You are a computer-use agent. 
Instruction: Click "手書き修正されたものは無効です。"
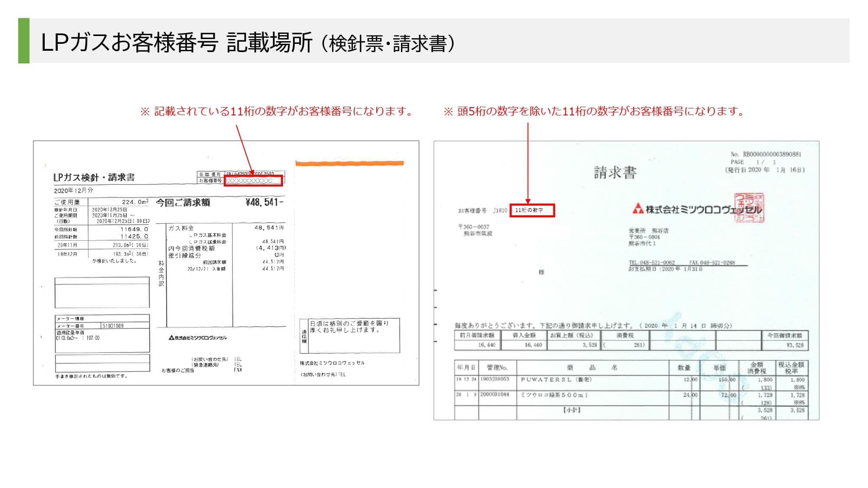coord(92,376)
